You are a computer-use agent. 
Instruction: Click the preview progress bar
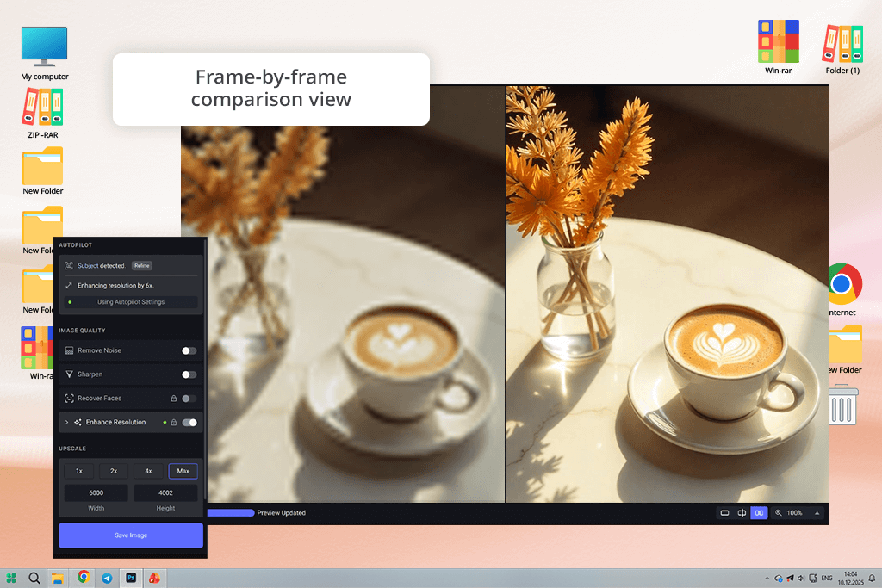(x=231, y=513)
